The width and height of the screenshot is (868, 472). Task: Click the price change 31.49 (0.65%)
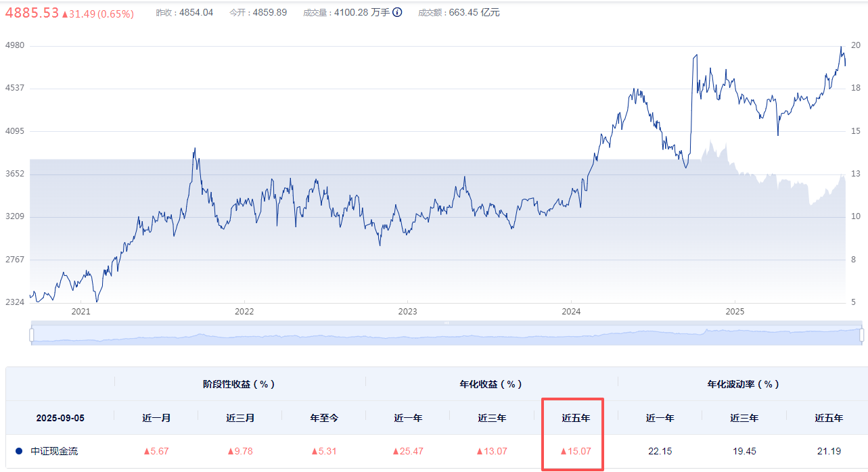pyautogui.click(x=97, y=14)
